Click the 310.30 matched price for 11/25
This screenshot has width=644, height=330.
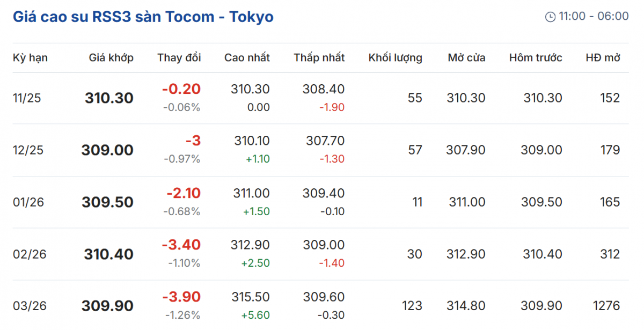pyautogui.click(x=109, y=98)
